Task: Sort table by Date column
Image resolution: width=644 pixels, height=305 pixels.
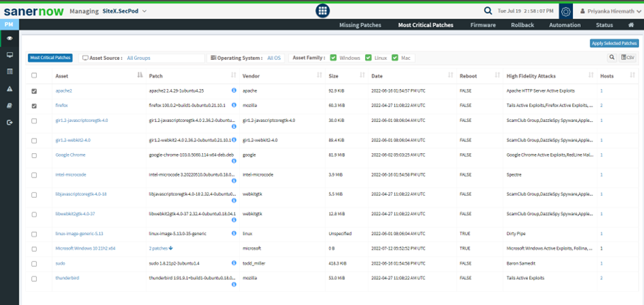Action: pyautogui.click(x=451, y=75)
